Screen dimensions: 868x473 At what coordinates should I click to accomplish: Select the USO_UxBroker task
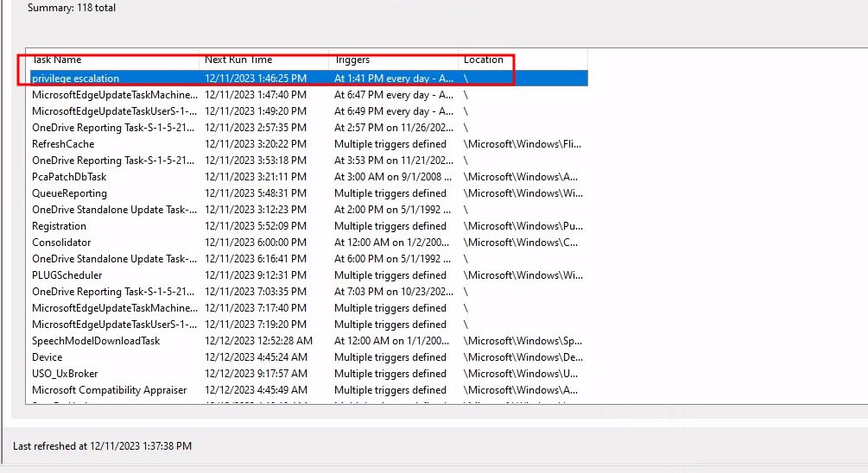[65, 374]
